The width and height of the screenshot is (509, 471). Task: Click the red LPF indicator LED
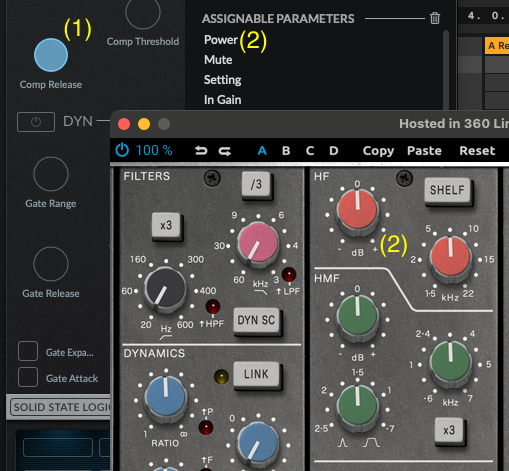tap(289, 275)
